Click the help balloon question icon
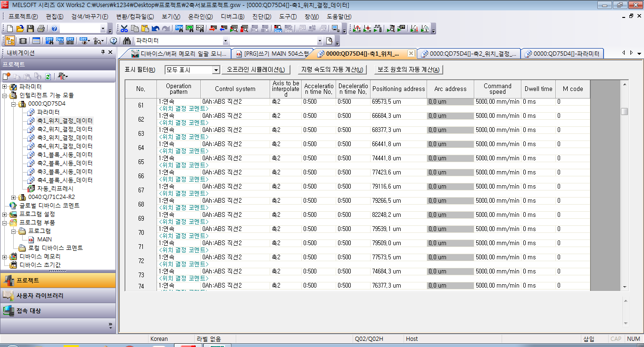 click(113, 41)
